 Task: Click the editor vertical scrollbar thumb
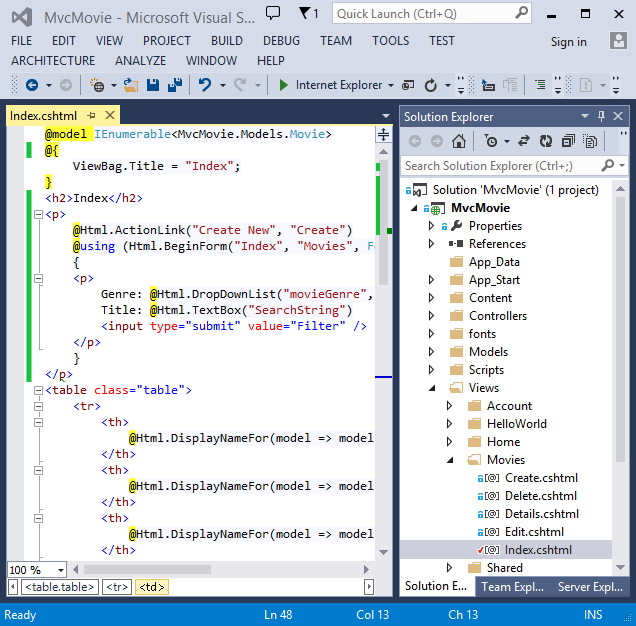pyautogui.click(x=383, y=223)
